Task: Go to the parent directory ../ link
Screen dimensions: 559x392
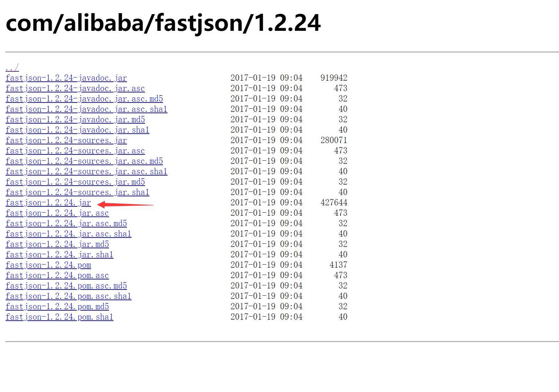Action: pos(12,68)
